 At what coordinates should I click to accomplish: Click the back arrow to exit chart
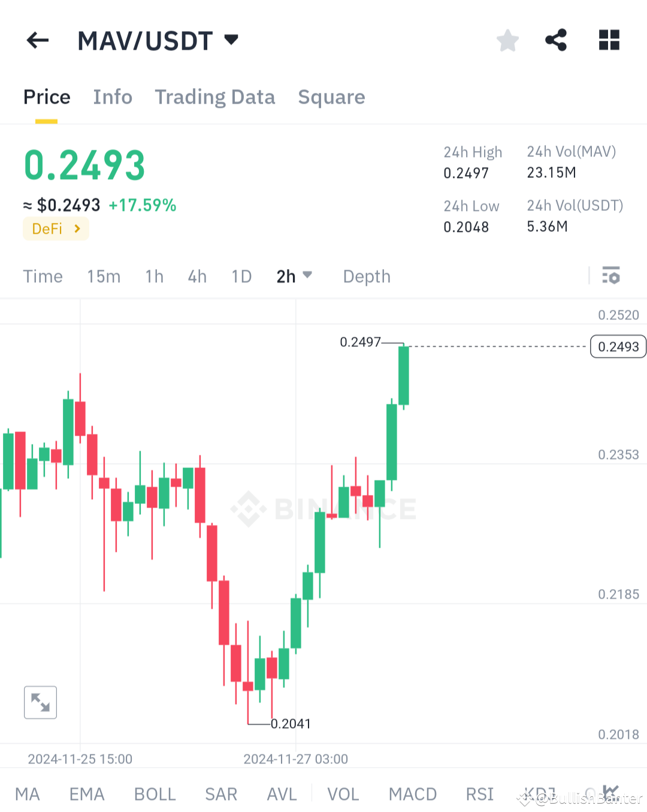point(37,40)
